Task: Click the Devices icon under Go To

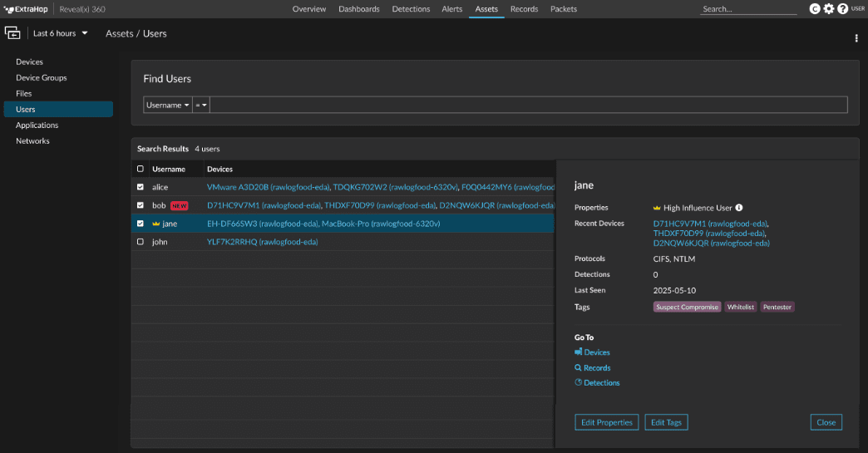Action: (579, 352)
